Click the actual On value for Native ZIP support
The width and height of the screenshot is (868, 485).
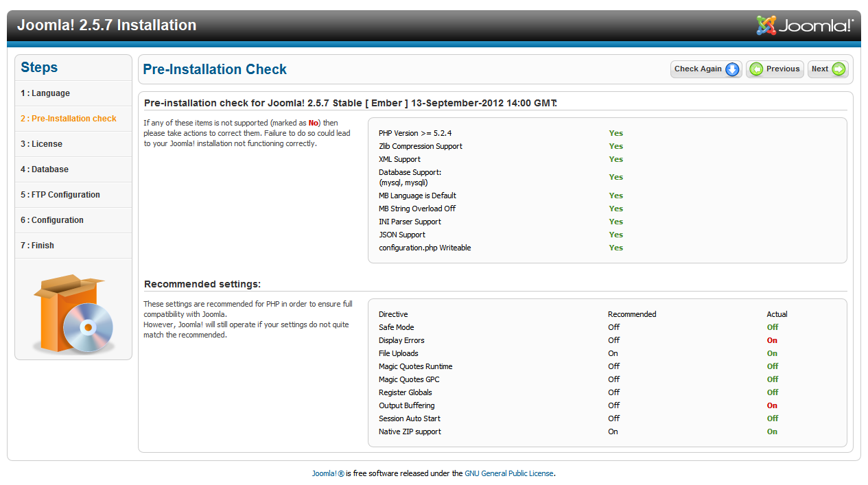[773, 431]
